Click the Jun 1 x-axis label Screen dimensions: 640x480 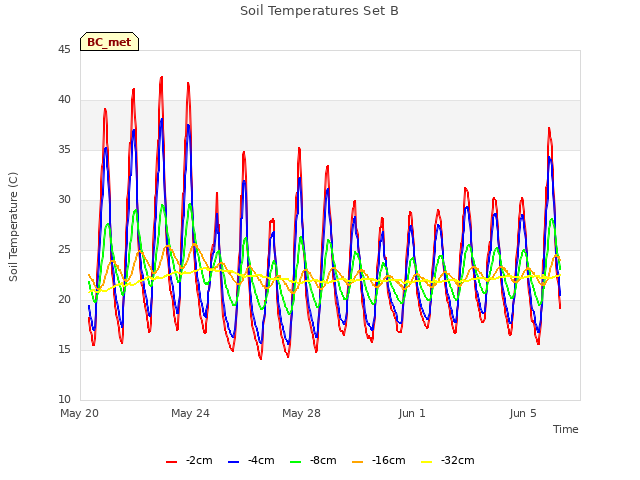(412, 413)
